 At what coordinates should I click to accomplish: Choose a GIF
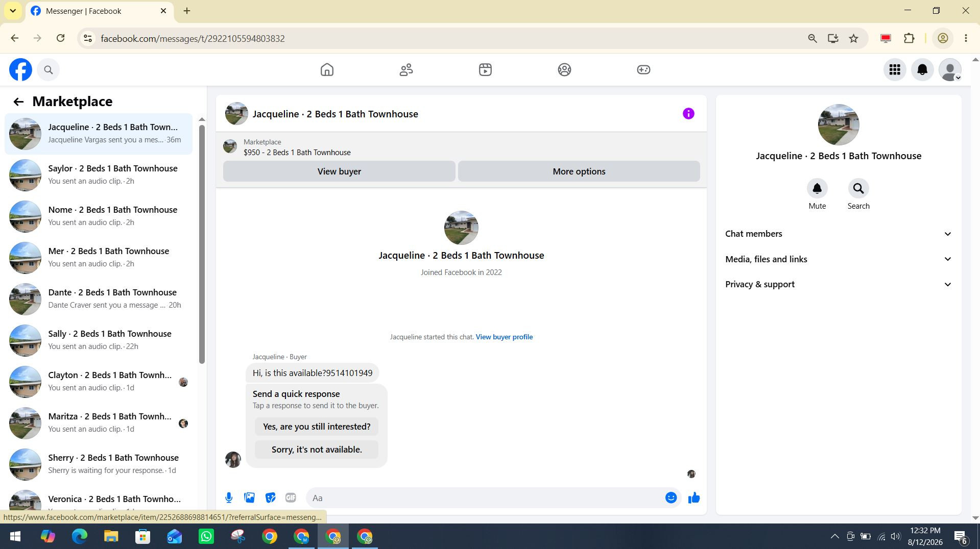291,498
